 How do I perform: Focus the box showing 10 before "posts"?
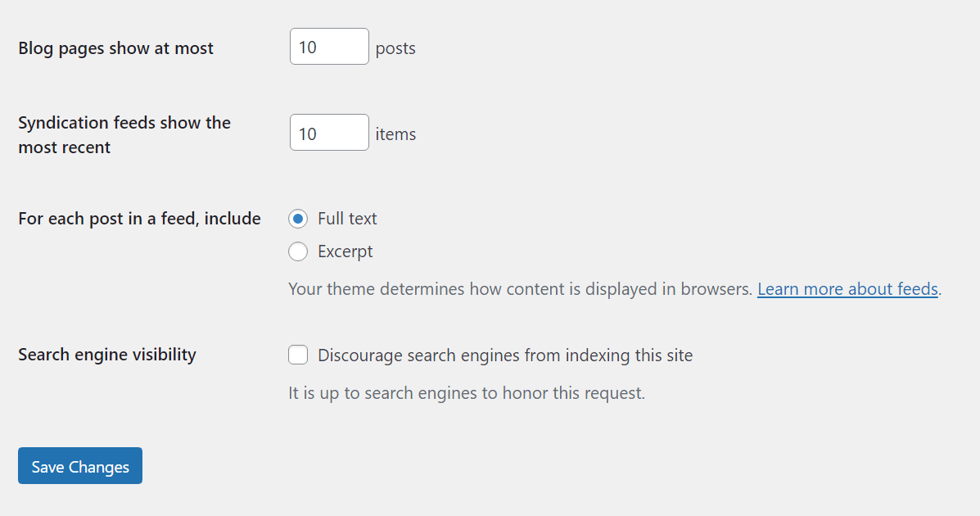click(329, 47)
